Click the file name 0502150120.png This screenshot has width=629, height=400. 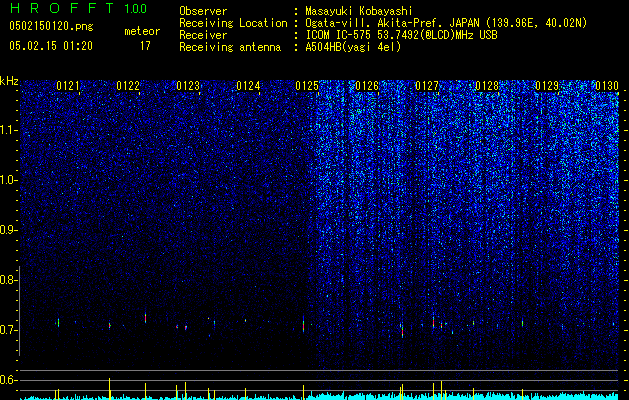pos(51,27)
